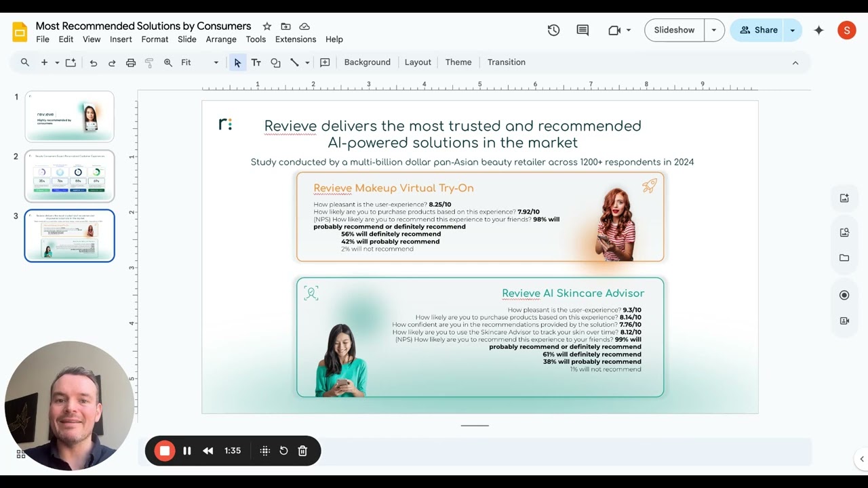Open the Extensions menu
Image resolution: width=868 pixels, height=488 pixels.
click(x=296, y=39)
